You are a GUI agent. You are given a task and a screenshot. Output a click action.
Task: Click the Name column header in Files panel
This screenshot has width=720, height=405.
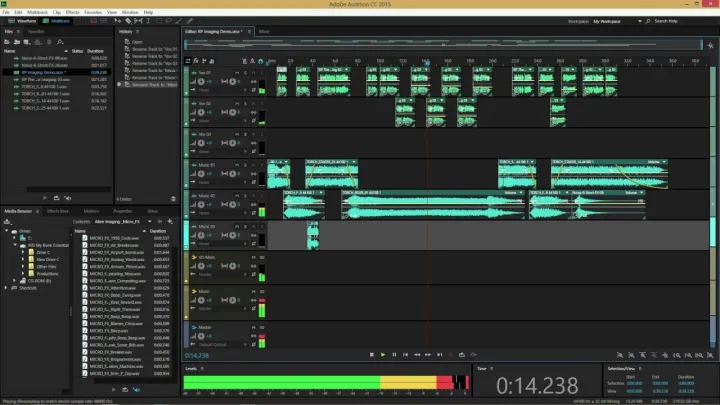(x=9, y=51)
